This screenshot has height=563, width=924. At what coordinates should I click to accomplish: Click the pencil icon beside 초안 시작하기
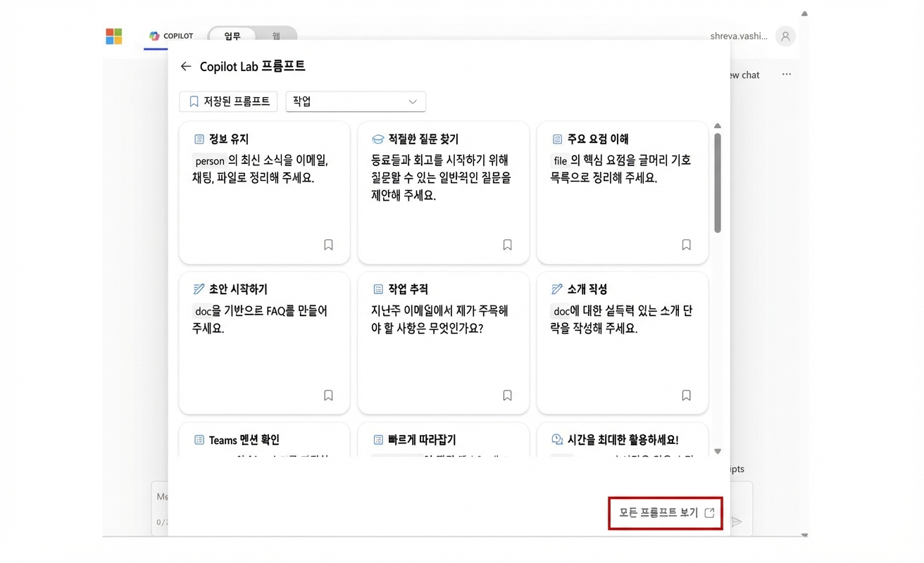199,289
